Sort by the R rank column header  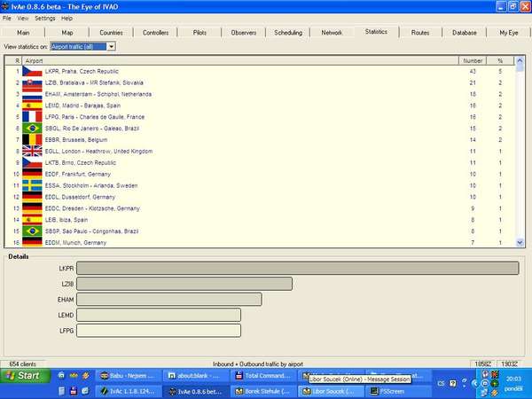pyautogui.click(x=14, y=60)
